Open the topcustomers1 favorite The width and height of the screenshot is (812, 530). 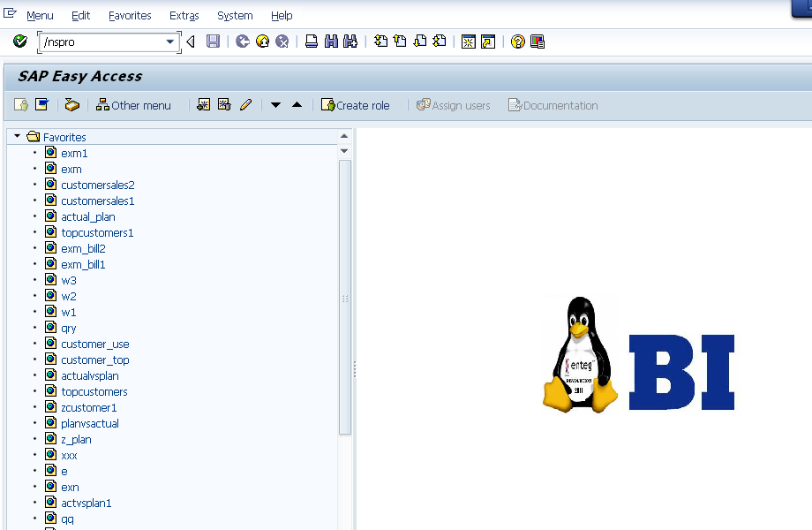click(x=97, y=233)
